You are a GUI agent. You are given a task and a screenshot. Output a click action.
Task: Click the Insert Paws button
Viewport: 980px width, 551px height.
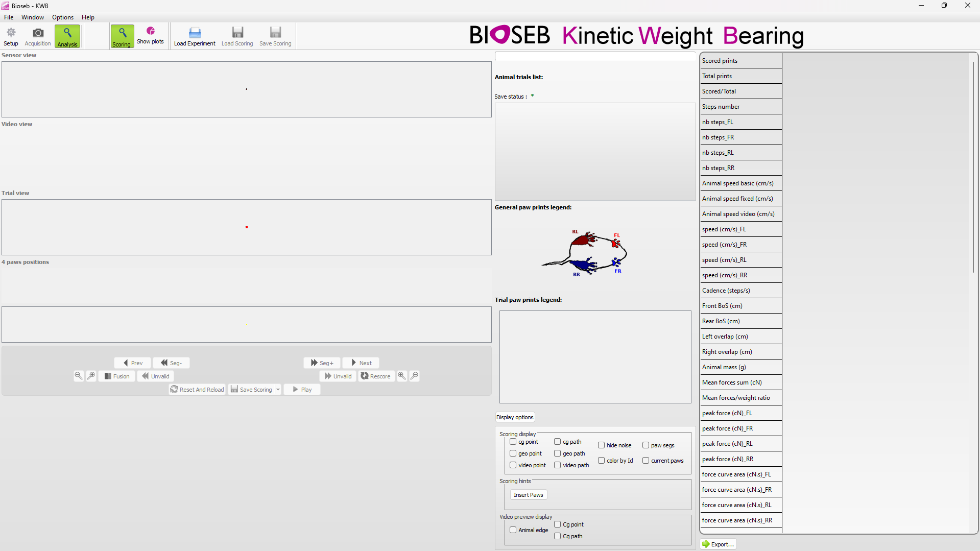[x=528, y=495]
